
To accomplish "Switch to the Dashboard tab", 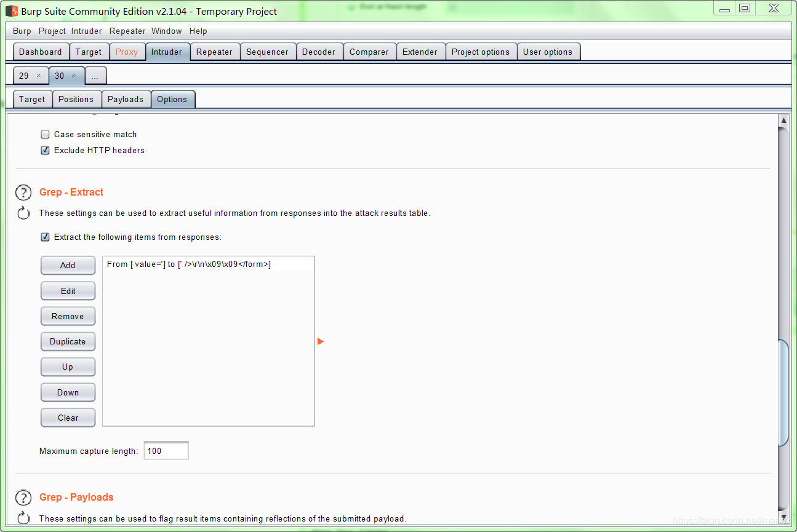I will click(41, 52).
